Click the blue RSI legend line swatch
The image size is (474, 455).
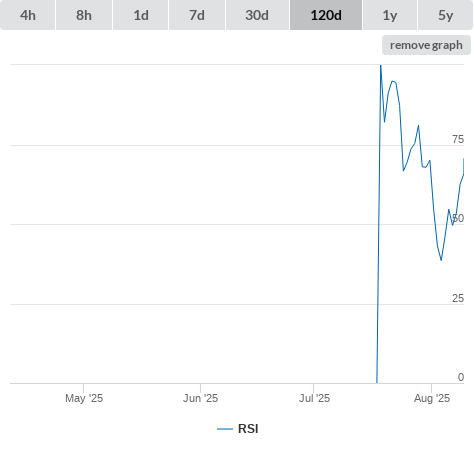click(225, 429)
